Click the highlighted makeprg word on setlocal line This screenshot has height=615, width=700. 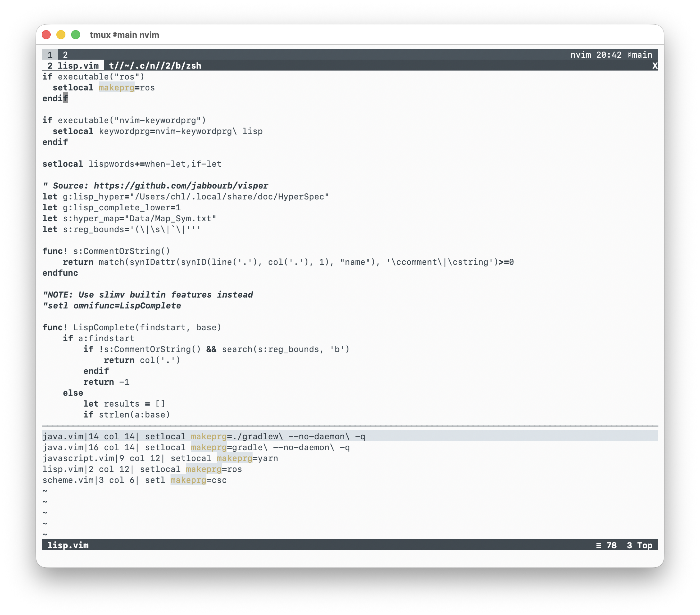(116, 88)
